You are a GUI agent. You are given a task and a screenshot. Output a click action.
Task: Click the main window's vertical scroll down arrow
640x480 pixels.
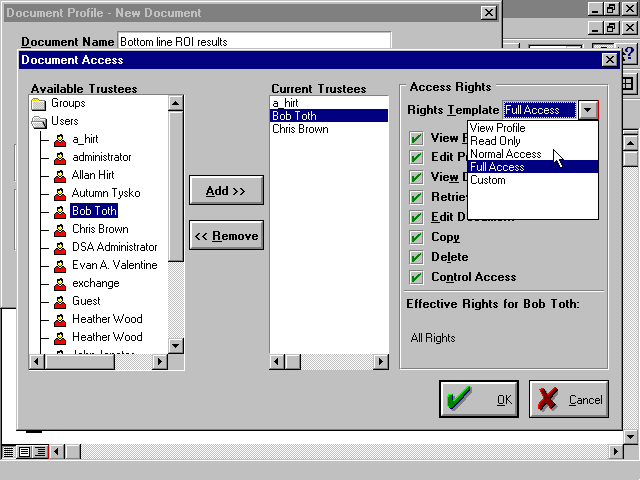631,437
